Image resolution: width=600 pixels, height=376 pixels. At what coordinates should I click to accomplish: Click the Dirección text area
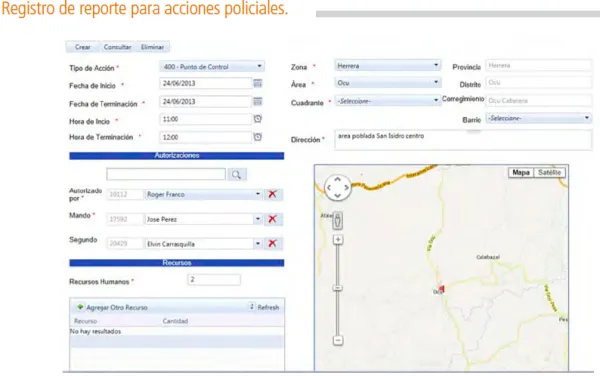point(463,140)
